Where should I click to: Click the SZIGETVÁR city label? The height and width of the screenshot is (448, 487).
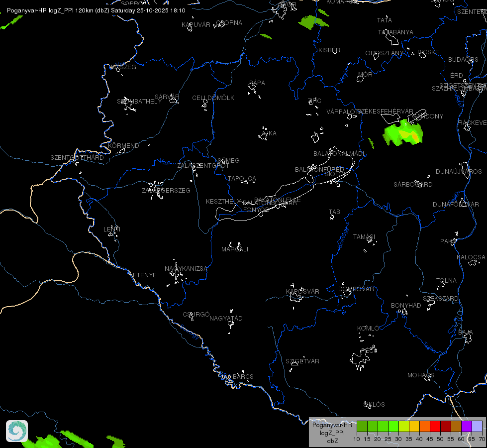point(302,361)
